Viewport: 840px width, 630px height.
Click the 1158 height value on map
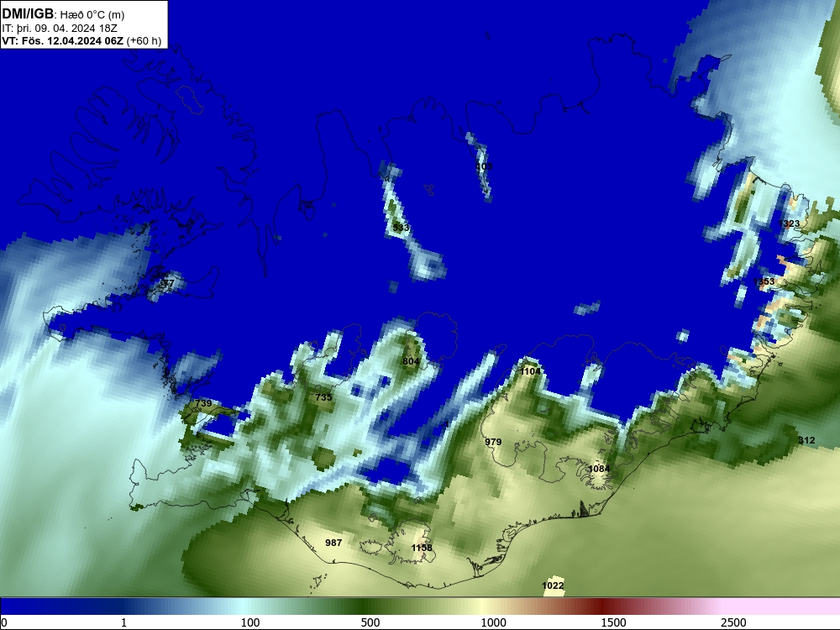[x=422, y=548]
